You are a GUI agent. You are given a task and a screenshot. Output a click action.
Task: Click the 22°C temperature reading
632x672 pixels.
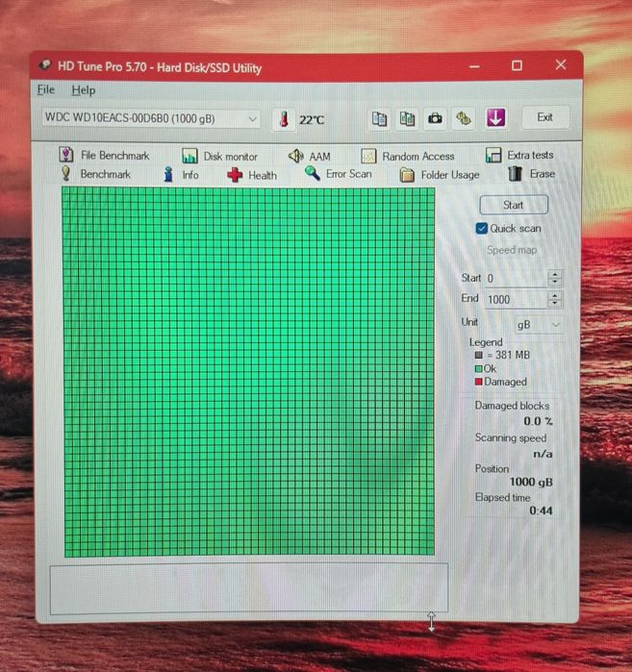coord(312,119)
